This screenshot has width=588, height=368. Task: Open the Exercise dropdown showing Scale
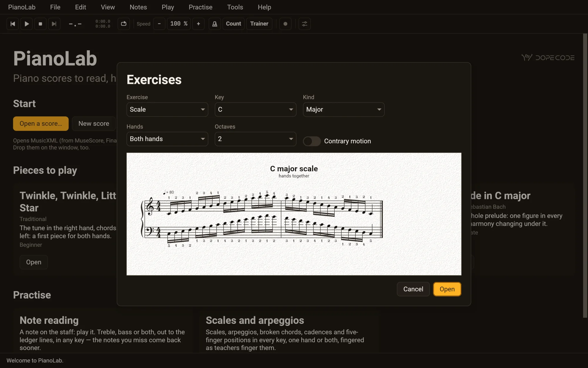(x=167, y=110)
